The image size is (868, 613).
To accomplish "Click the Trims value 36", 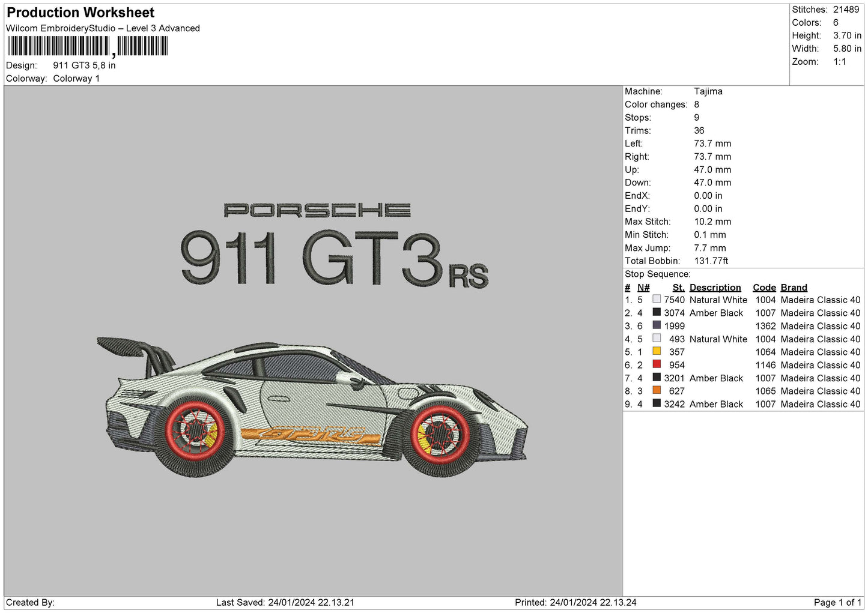I will coord(699,130).
